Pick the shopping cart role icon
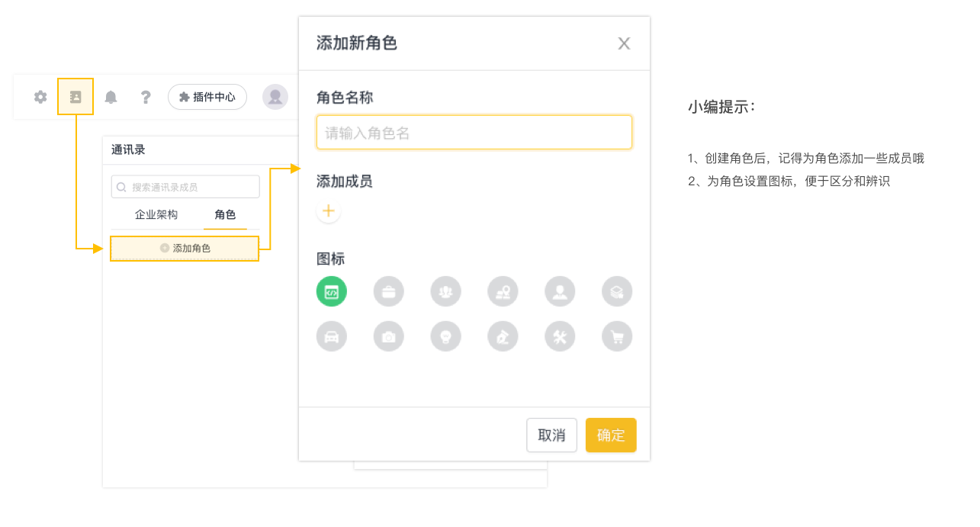 [x=617, y=336]
